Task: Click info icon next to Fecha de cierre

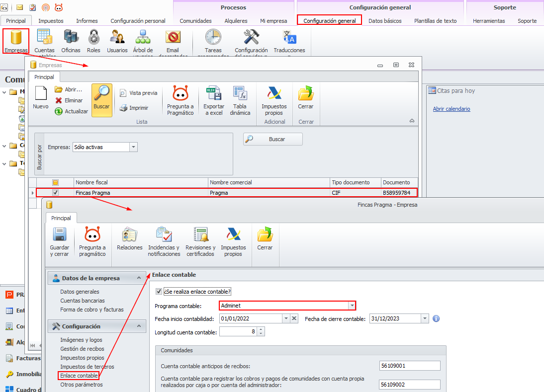Action: click(x=436, y=318)
